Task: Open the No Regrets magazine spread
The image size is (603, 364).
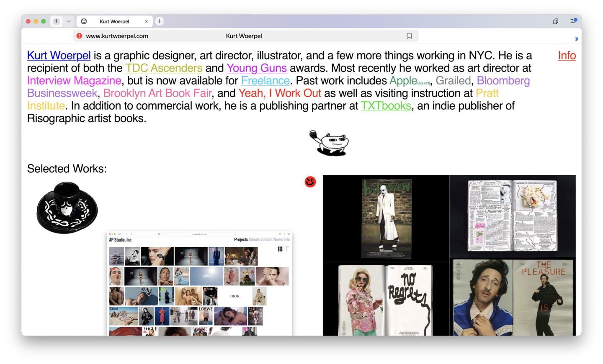Action: pyautogui.click(x=386, y=299)
